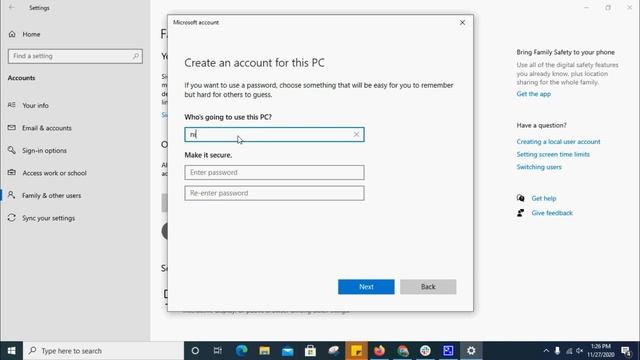Viewport: 640px width, 360px height.
Task: Click the Your info sidebar icon
Action: pos(11,105)
